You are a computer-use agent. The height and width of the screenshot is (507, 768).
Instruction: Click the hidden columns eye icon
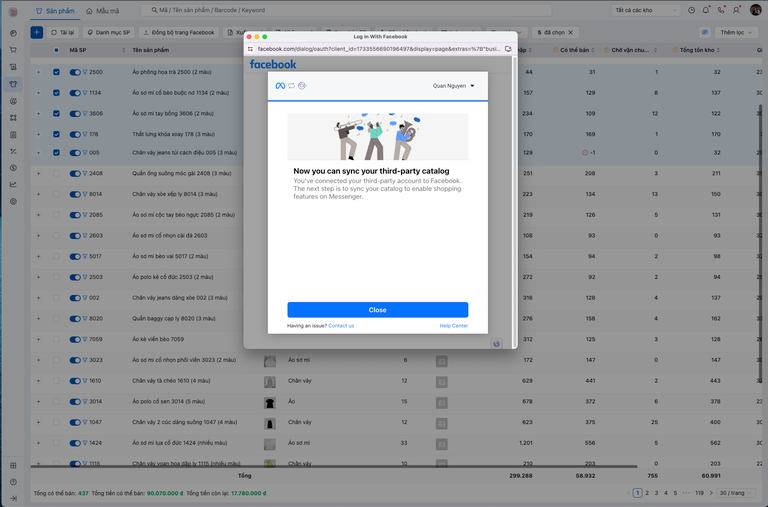(x=705, y=32)
